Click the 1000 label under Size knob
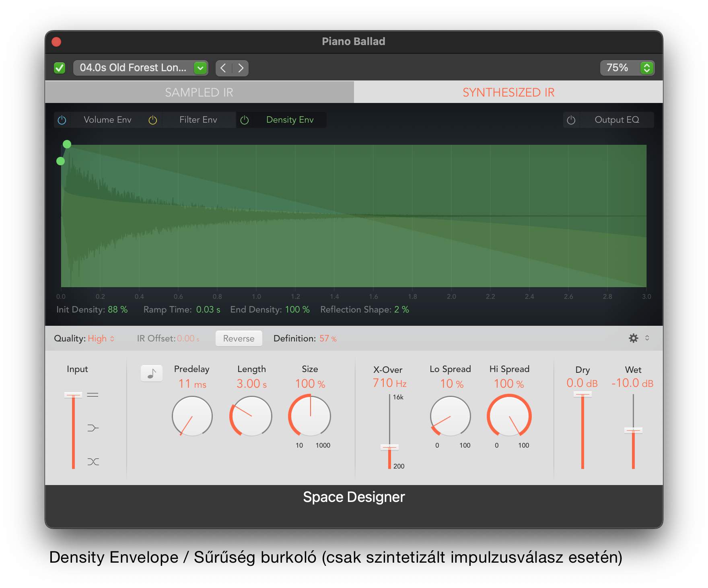Viewport: 708px width, 588px height. tap(323, 445)
